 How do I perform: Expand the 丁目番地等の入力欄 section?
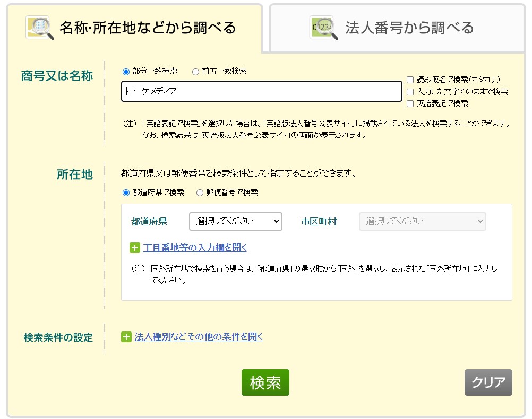pos(196,248)
